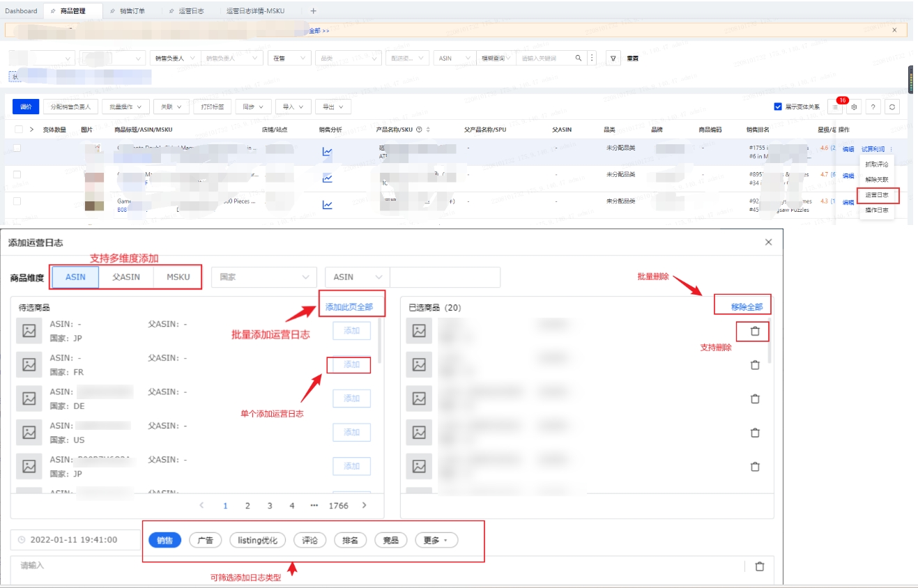This screenshot has width=918, height=588.
Task: Check the first product row checkbox
Action: pos(17,148)
